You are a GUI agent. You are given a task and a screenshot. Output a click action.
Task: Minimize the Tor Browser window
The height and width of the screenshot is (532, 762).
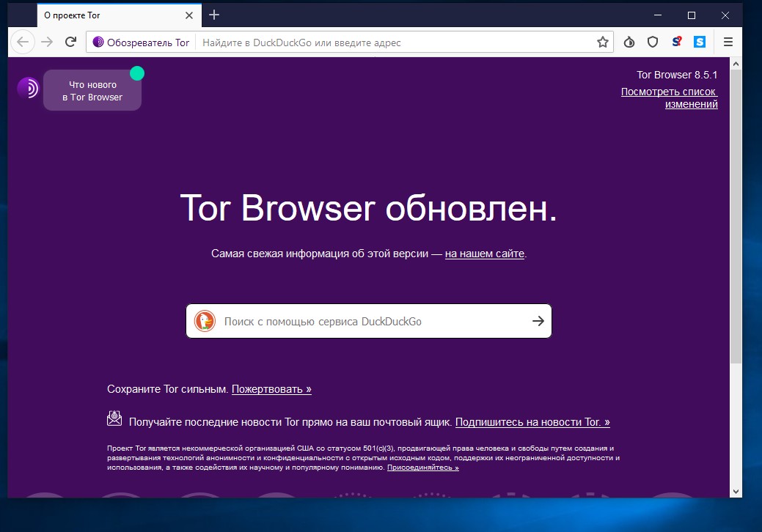tap(658, 15)
